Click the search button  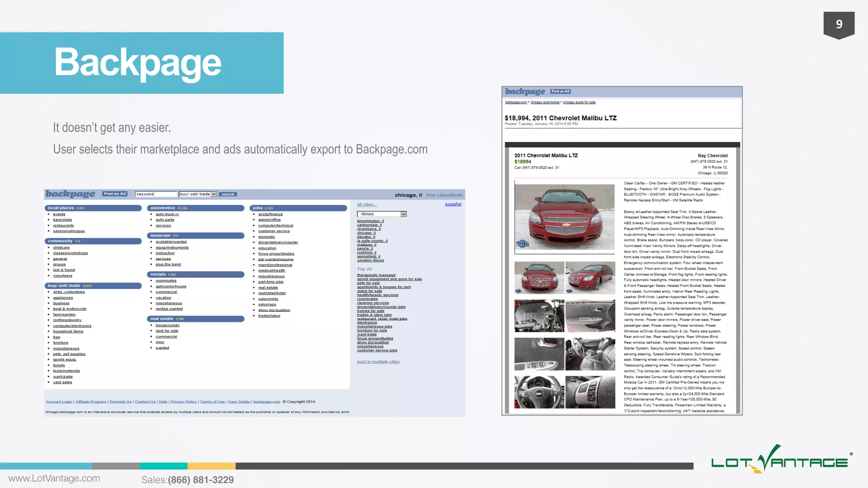[x=228, y=194]
